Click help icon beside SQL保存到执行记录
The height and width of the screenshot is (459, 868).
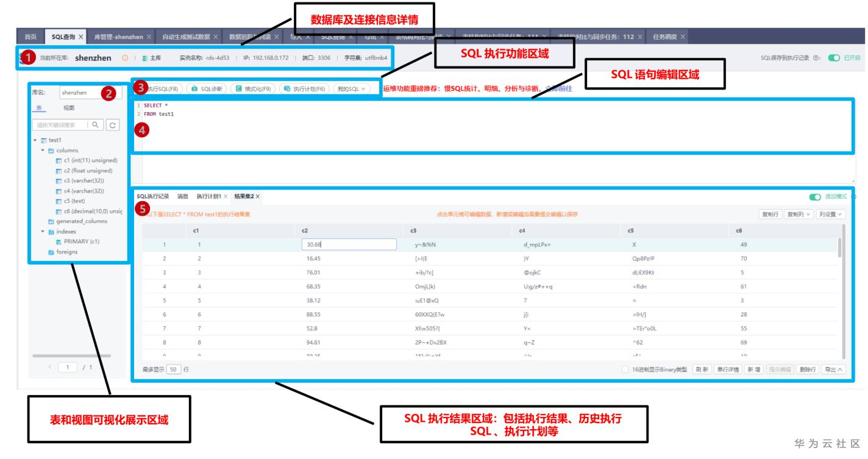[817, 58]
